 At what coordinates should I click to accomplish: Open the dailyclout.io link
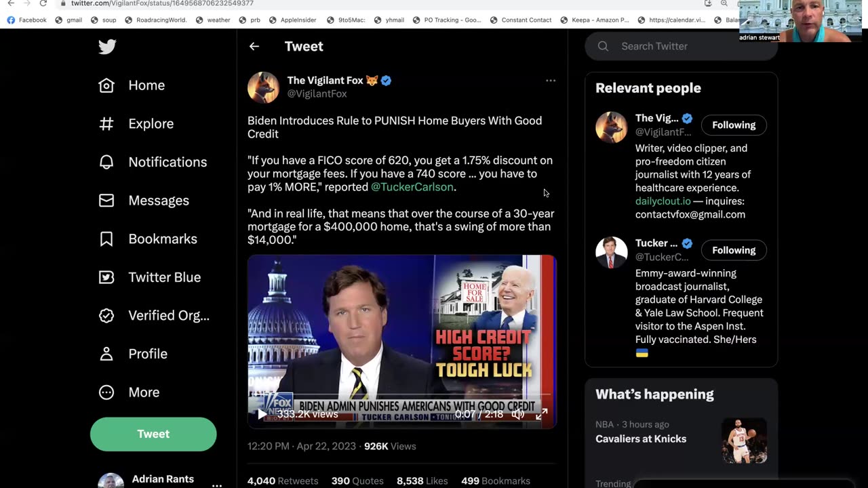[663, 201]
